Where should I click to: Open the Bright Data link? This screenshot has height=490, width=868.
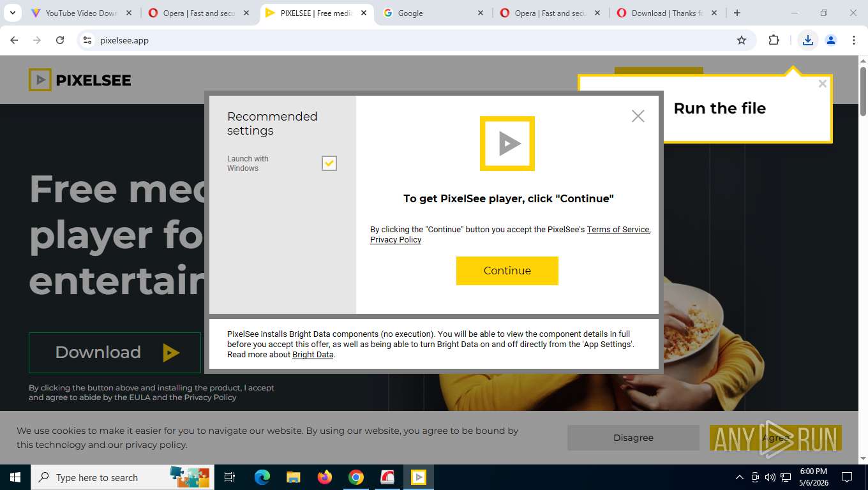click(x=313, y=355)
